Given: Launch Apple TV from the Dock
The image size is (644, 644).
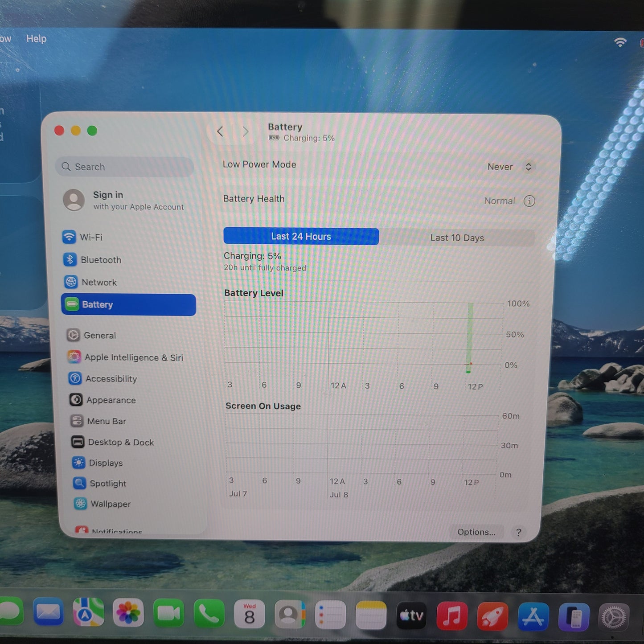Looking at the screenshot, I should point(411,616).
